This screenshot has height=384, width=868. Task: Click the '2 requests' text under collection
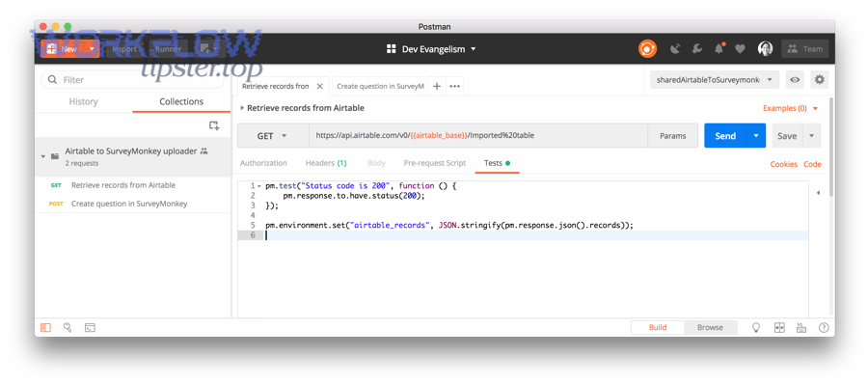(x=81, y=163)
